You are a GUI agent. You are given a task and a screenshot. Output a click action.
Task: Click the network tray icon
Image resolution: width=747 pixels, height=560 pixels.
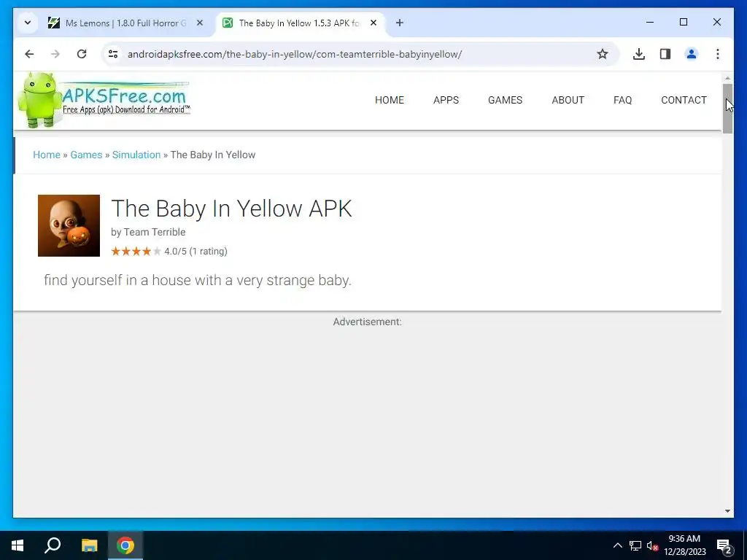[635, 545]
